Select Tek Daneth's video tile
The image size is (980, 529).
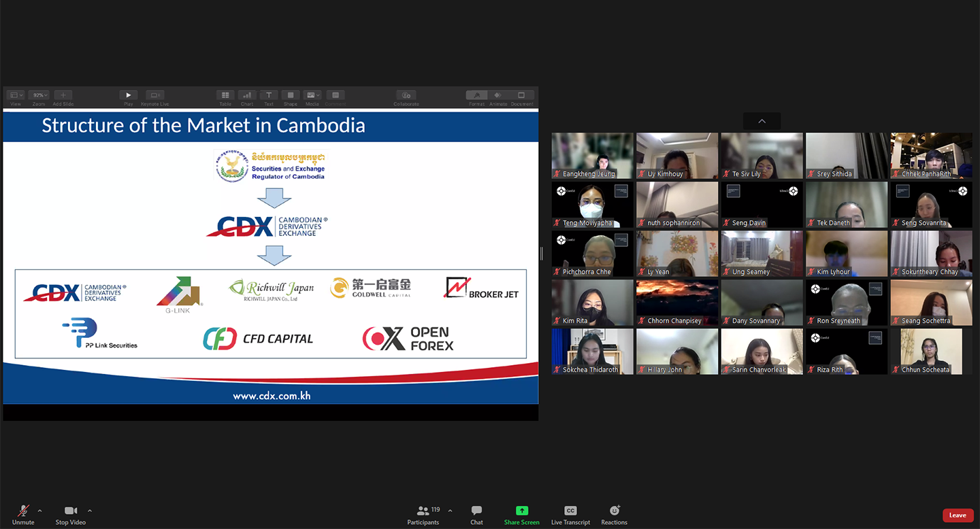(x=847, y=205)
